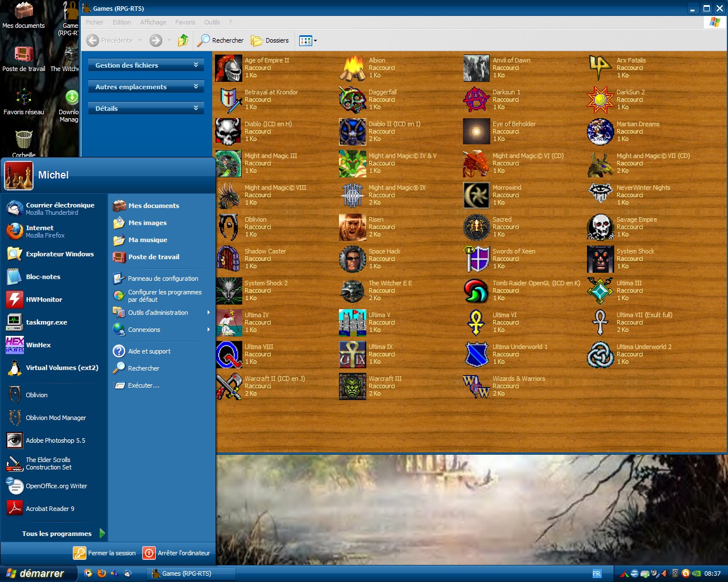Select the Darksun 1 icon

tap(477, 100)
